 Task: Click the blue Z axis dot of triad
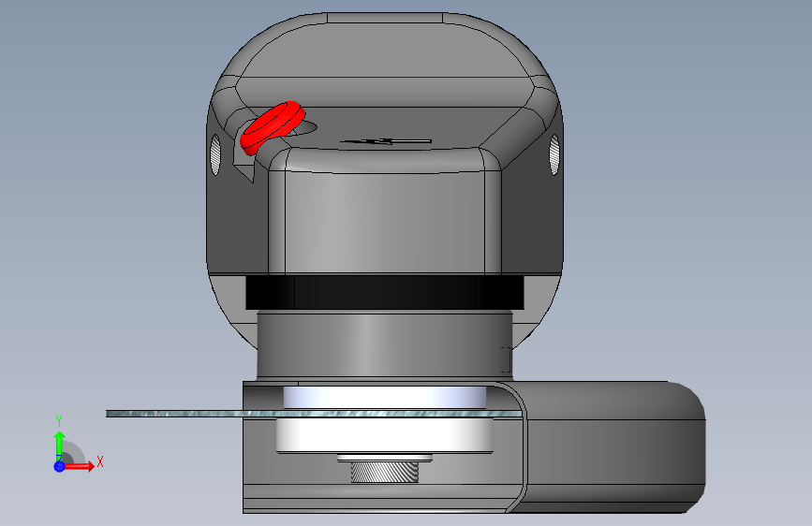tap(59, 466)
